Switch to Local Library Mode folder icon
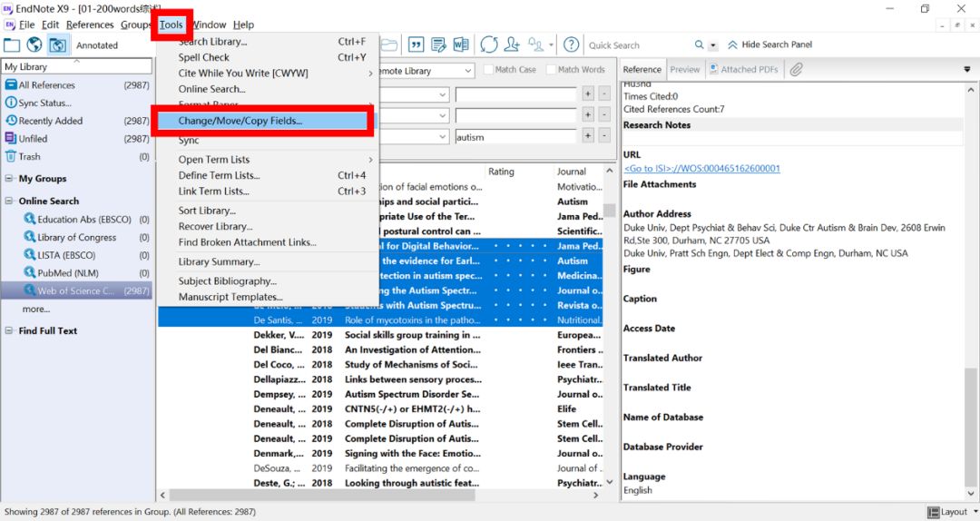 [11, 45]
